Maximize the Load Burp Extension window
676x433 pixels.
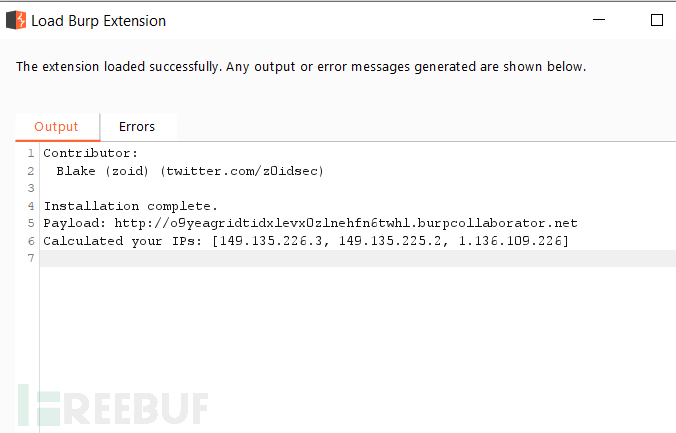[657, 20]
